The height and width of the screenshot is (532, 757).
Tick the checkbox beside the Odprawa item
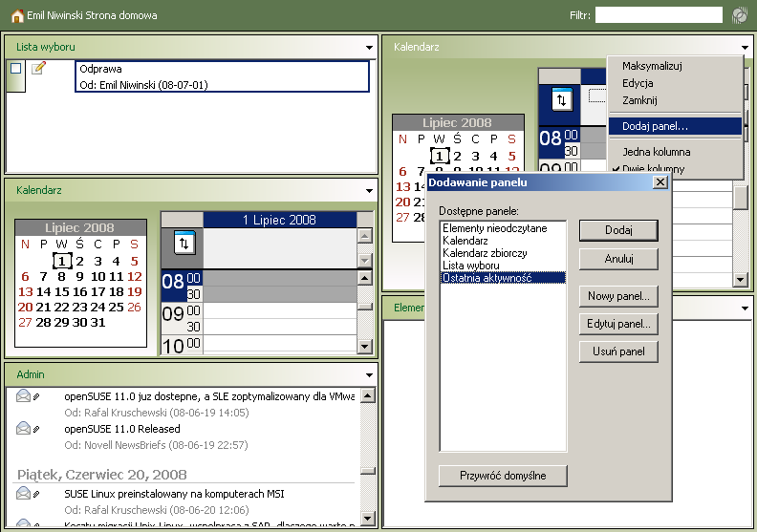tap(16, 68)
